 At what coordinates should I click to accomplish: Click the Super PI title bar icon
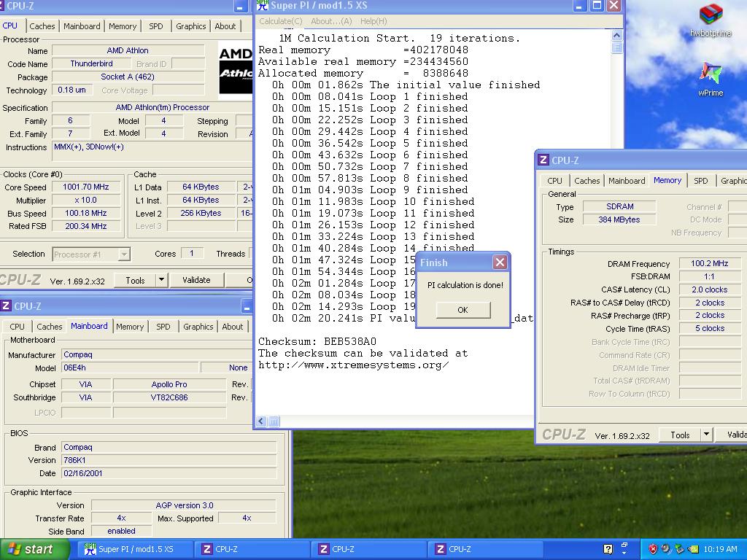[263, 6]
